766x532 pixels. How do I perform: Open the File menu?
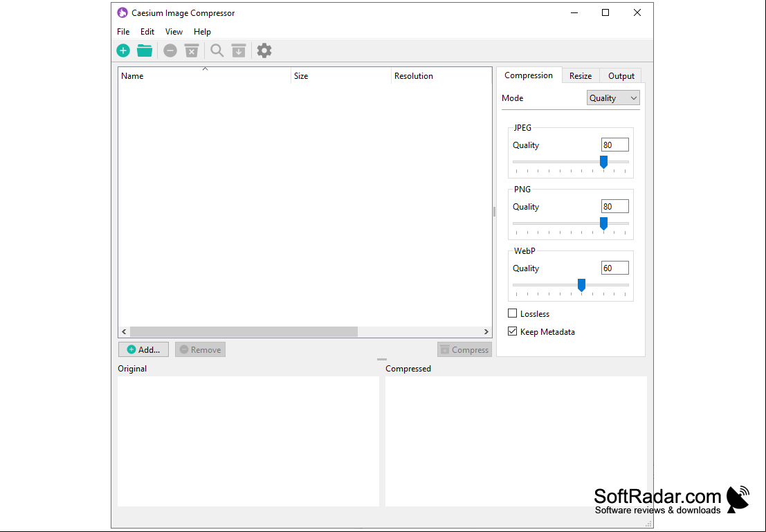point(123,32)
